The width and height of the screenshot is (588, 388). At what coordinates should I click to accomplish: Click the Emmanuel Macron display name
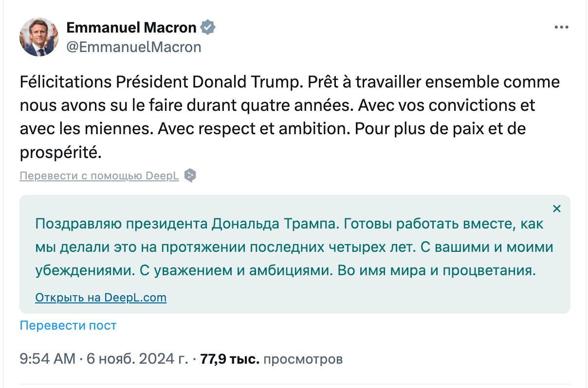(131, 28)
